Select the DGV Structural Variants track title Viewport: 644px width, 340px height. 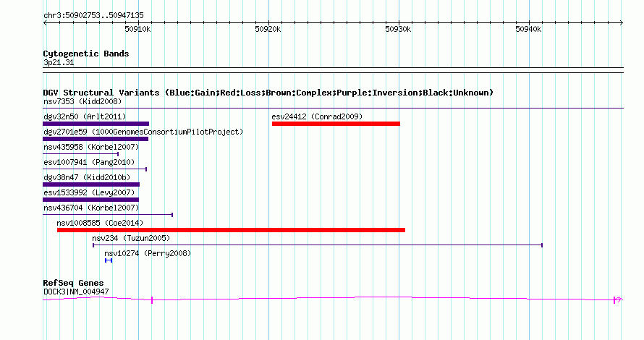(x=268, y=93)
